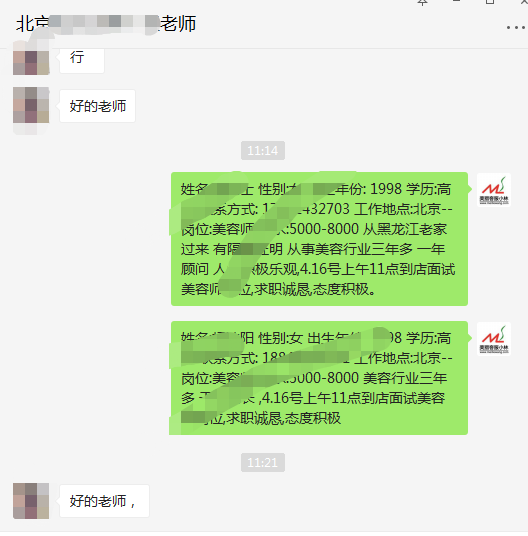Image resolution: width=528 pixels, height=536 pixels.
Task: Open avatar beside last 好的老师， message
Action: (x=31, y=501)
